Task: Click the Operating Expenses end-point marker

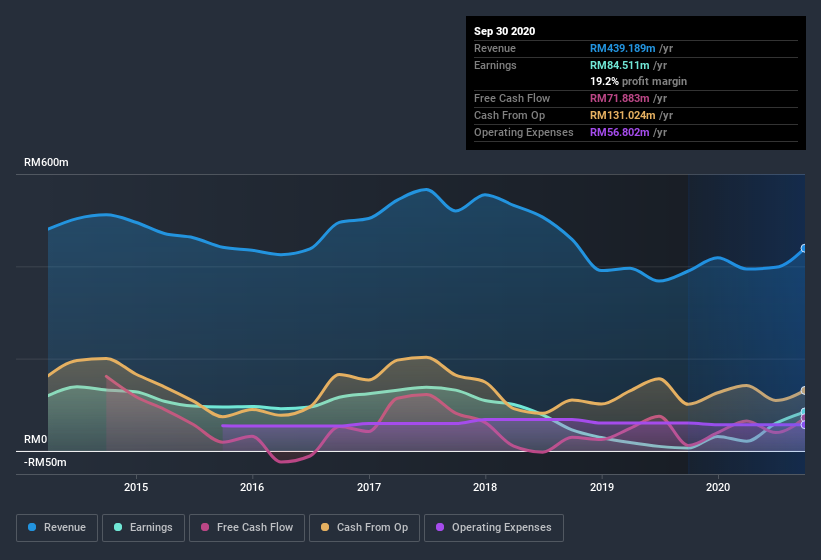Action: pyautogui.click(x=804, y=425)
